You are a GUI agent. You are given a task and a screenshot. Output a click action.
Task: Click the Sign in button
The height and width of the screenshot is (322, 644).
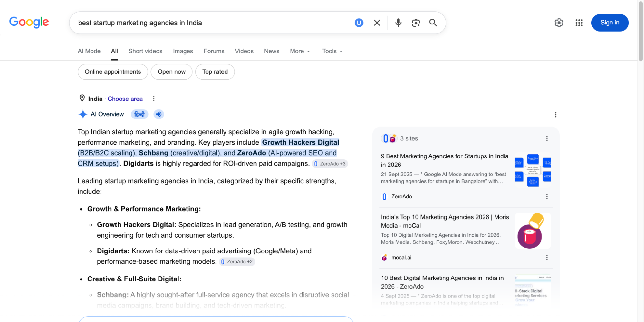[x=610, y=23]
